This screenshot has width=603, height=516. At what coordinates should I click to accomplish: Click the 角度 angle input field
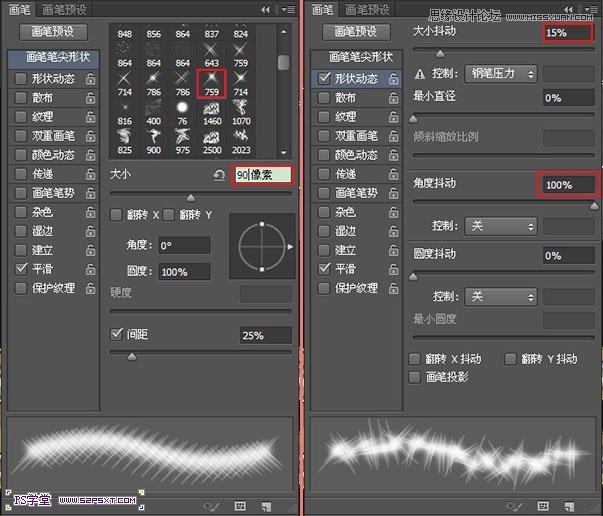184,245
